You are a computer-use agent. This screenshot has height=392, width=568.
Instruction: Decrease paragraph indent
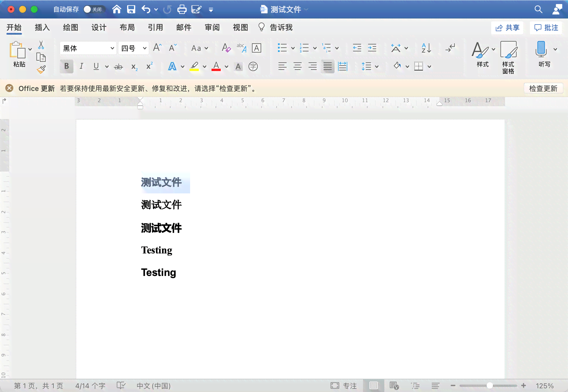[x=357, y=48]
